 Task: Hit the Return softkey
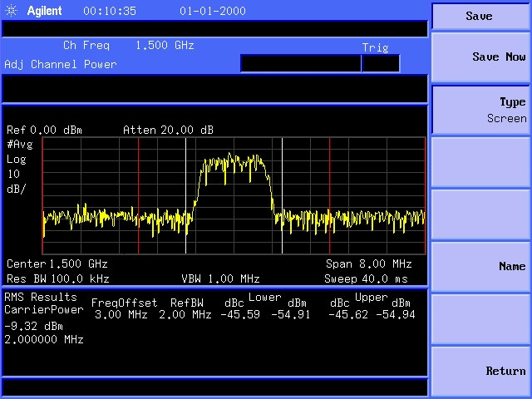point(480,371)
